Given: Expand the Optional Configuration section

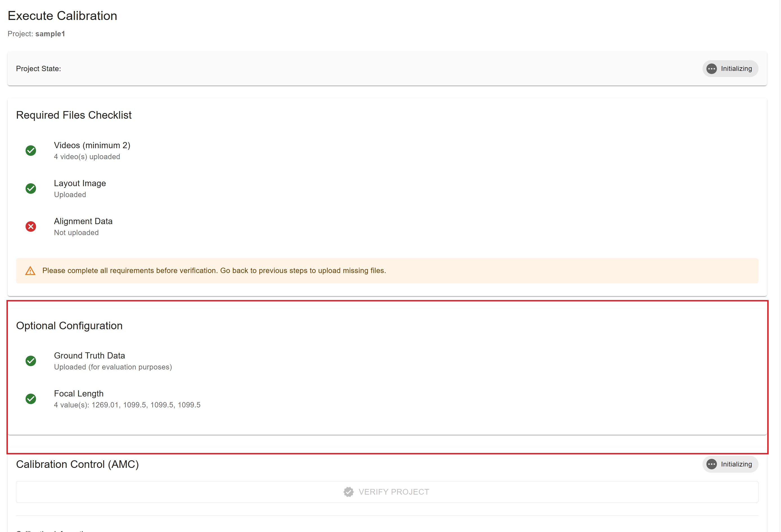Looking at the screenshot, I should (x=69, y=325).
